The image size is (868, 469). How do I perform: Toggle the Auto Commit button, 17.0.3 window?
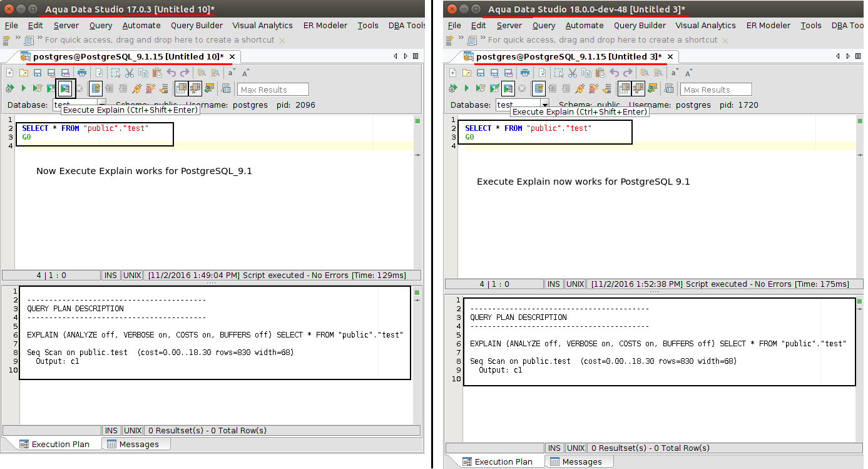[95, 89]
